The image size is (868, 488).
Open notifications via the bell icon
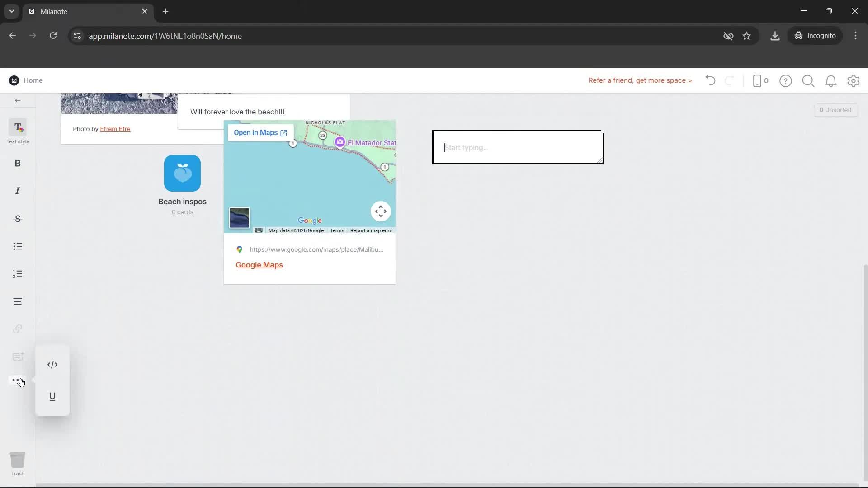(x=831, y=80)
